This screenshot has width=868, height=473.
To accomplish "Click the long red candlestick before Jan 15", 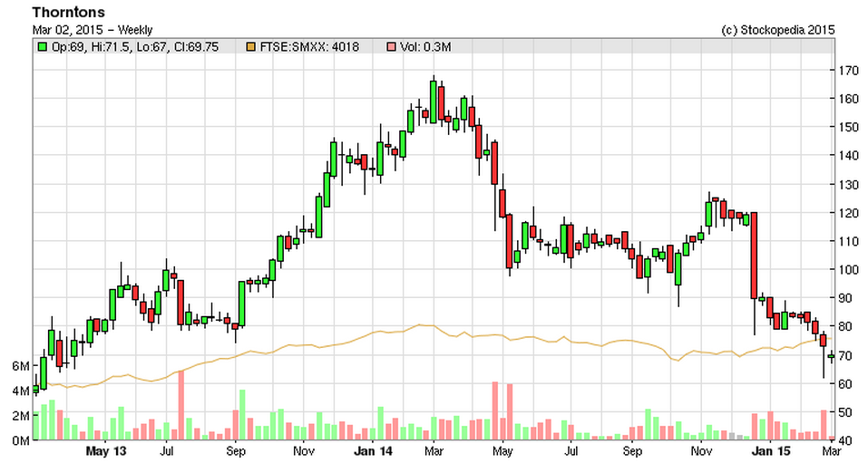I will coord(754,255).
